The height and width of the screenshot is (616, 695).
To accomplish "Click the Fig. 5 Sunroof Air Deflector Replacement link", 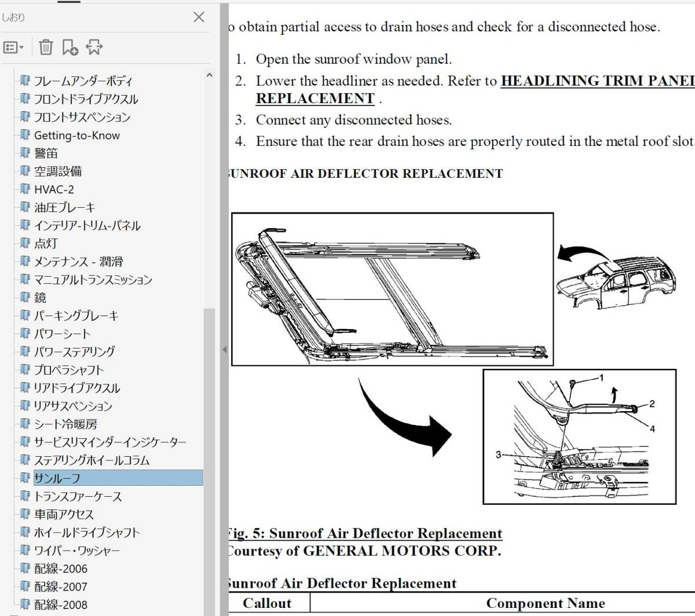I will tap(364, 533).
